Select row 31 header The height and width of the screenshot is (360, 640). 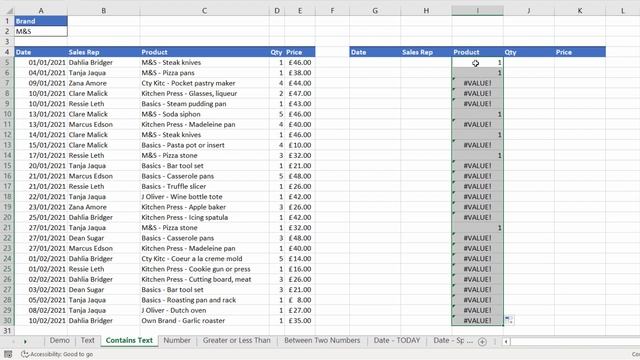point(7,331)
